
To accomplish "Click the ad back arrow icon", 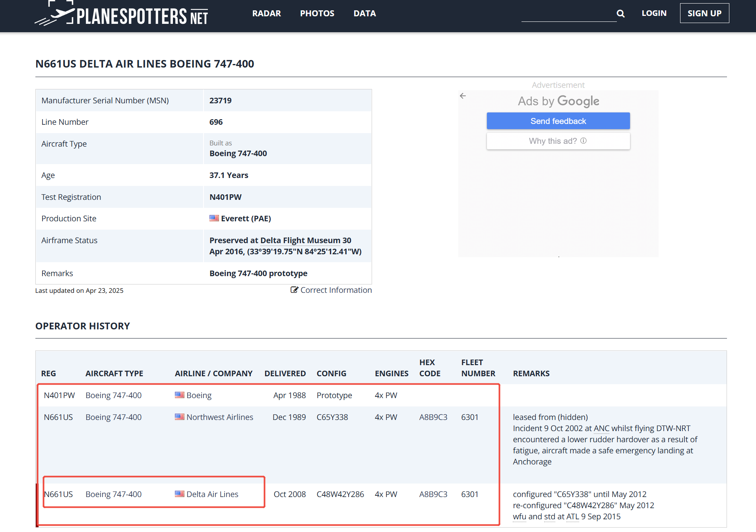I will pyautogui.click(x=463, y=96).
